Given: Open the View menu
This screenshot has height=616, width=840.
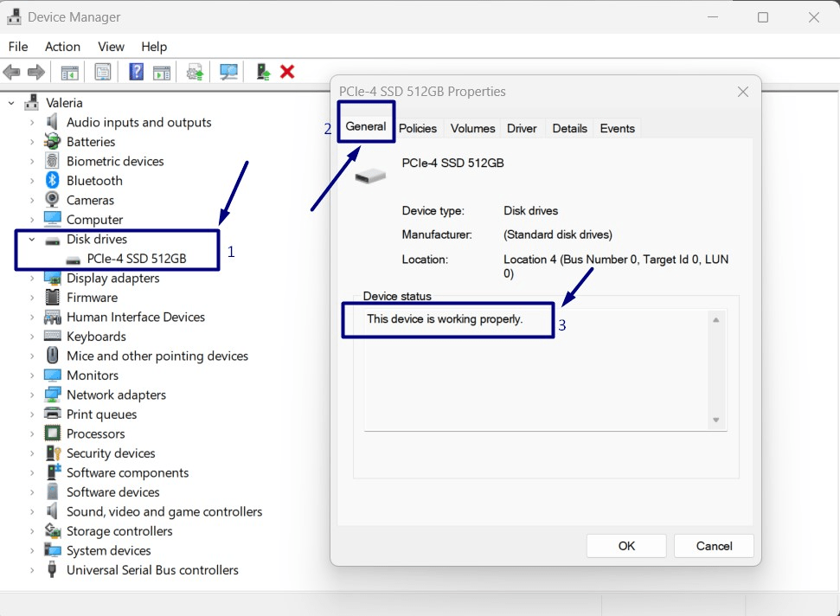Looking at the screenshot, I should pyautogui.click(x=111, y=47).
